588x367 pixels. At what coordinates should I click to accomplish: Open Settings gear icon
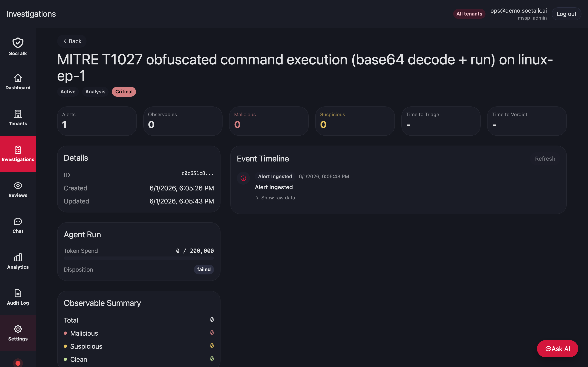[x=18, y=329]
